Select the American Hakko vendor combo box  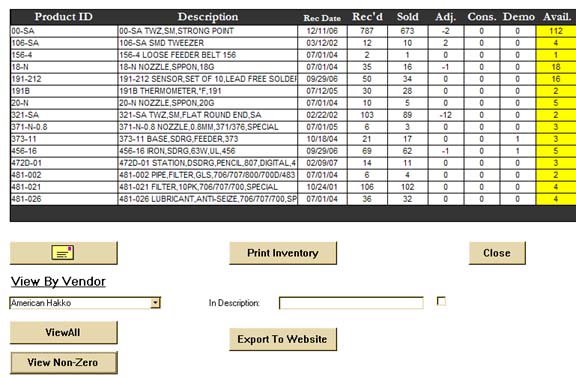pos(85,303)
